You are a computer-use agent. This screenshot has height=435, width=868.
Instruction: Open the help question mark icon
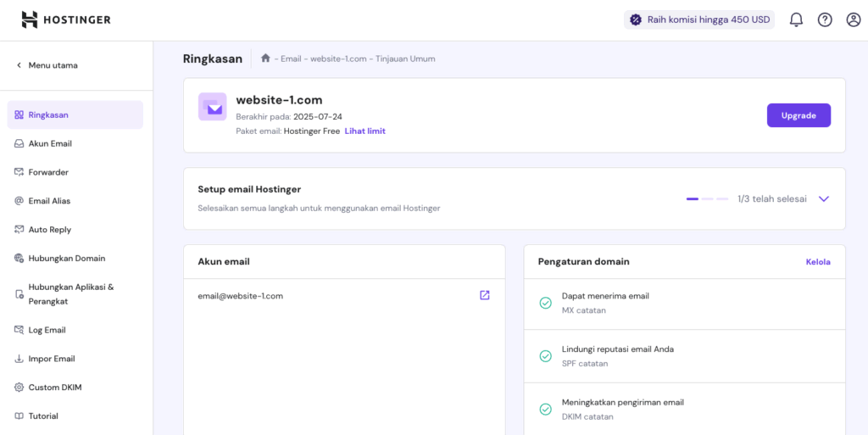click(825, 20)
